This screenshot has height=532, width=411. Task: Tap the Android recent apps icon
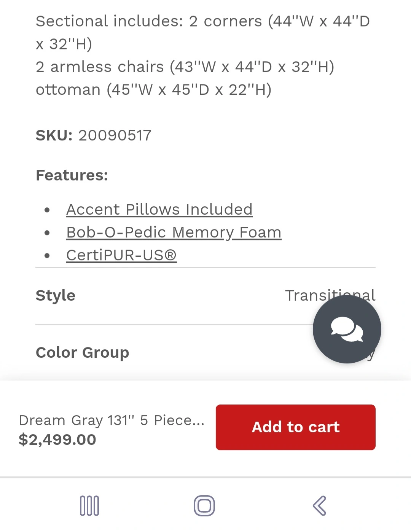point(89,506)
